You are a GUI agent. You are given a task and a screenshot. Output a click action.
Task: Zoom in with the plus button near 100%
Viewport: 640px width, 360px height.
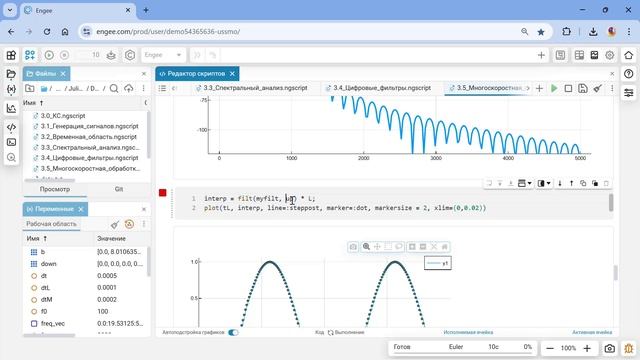click(x=587, y=348)
